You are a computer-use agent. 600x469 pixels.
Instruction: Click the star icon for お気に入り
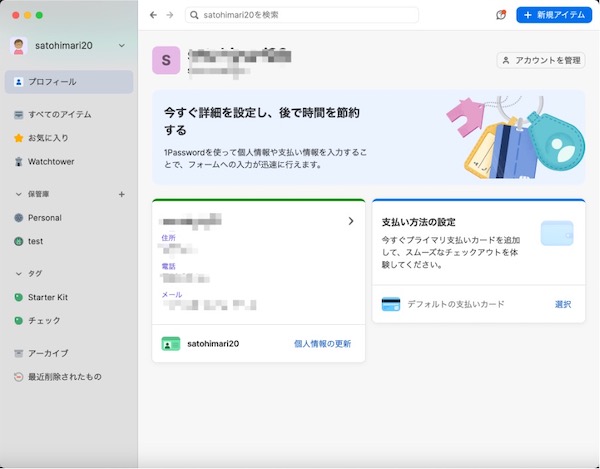18,138
